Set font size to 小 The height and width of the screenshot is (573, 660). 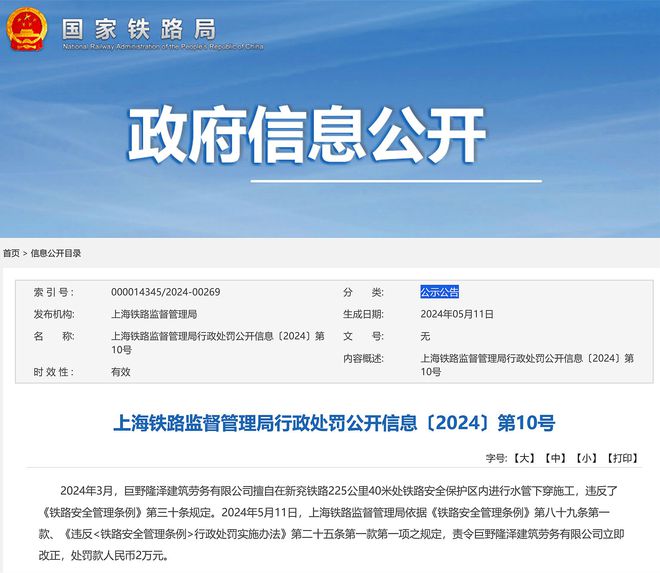tap(586, 458)
